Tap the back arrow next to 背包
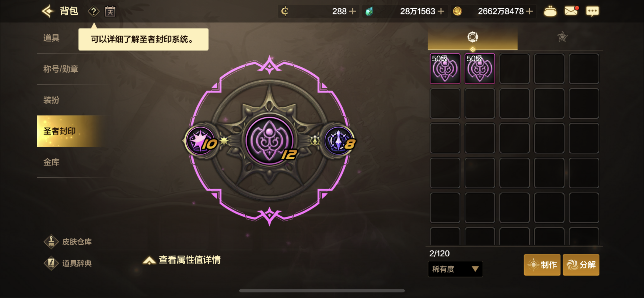 pyautogui.click(x=48, y=11)
